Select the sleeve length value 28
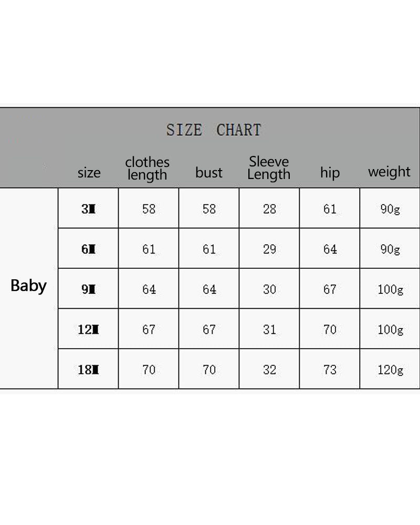Screen dimensions: 420x525 269,209
